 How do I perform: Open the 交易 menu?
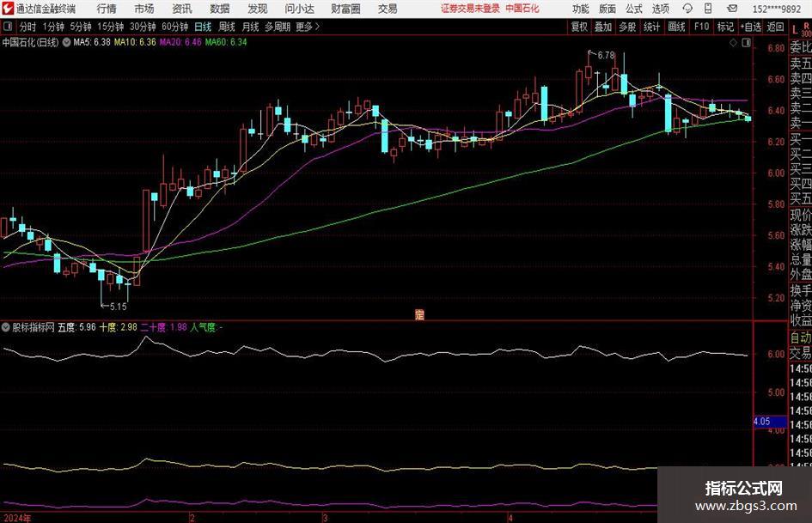point(388,9)
